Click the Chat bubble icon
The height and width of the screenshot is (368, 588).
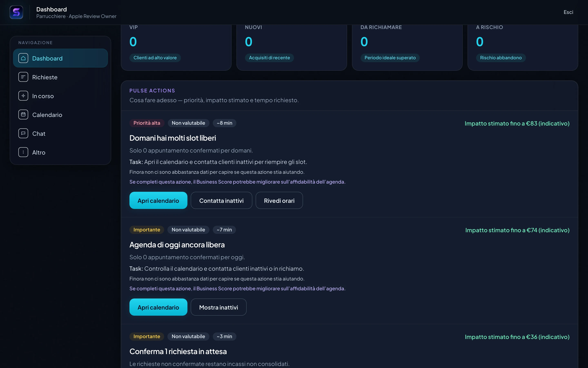pos(23,133)
